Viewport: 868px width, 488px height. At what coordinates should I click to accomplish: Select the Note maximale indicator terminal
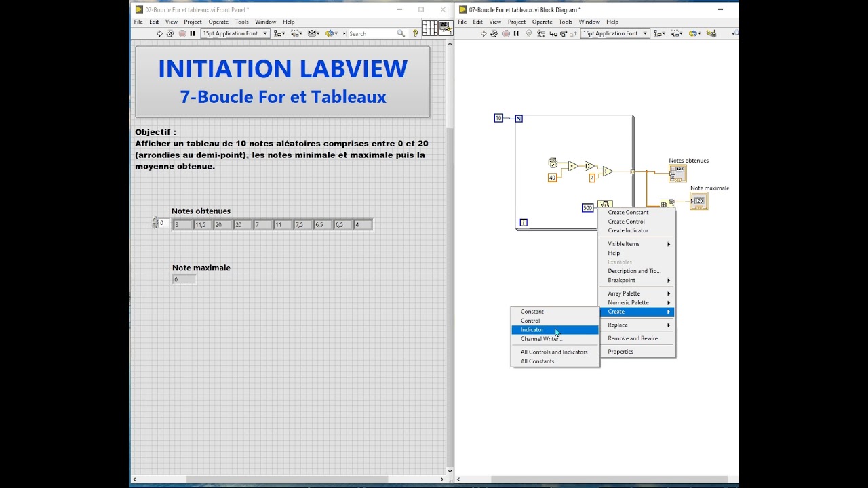point(699,201)
